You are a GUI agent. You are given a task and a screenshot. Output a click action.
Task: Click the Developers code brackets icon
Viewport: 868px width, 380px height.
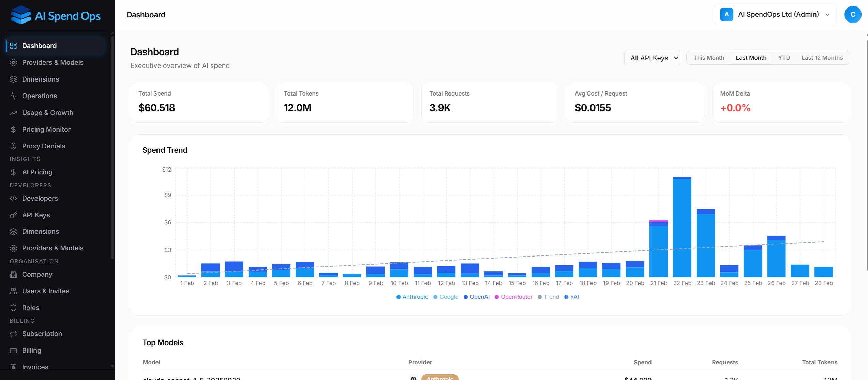pos(13,198)
